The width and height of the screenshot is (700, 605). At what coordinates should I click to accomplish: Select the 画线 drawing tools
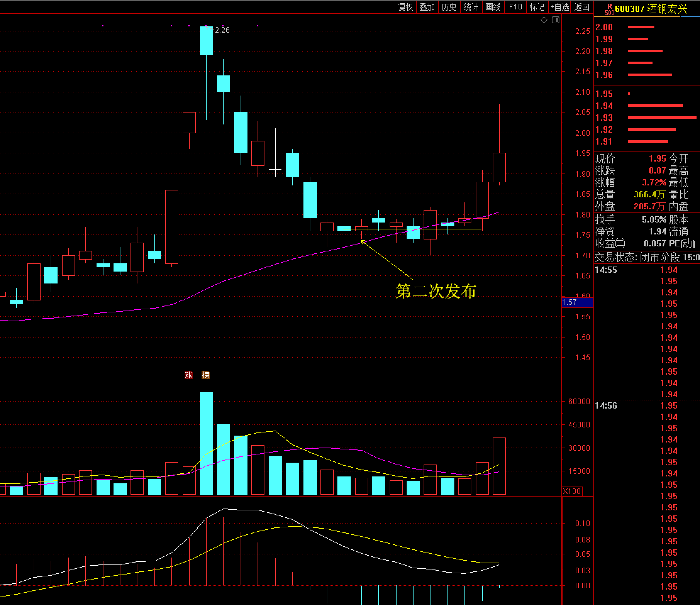(493, 7)
